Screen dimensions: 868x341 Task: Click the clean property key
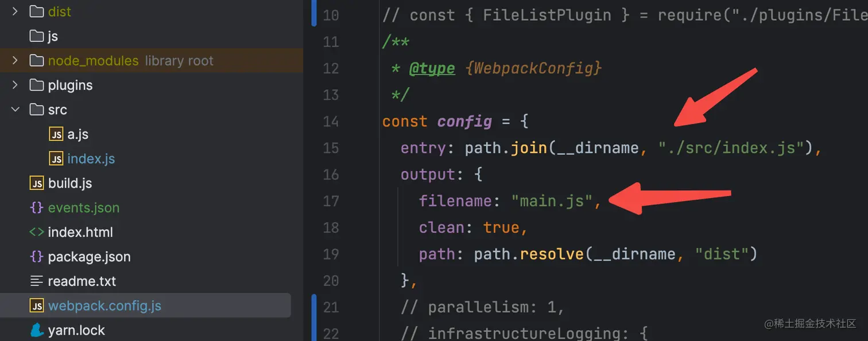coord(441,228)
